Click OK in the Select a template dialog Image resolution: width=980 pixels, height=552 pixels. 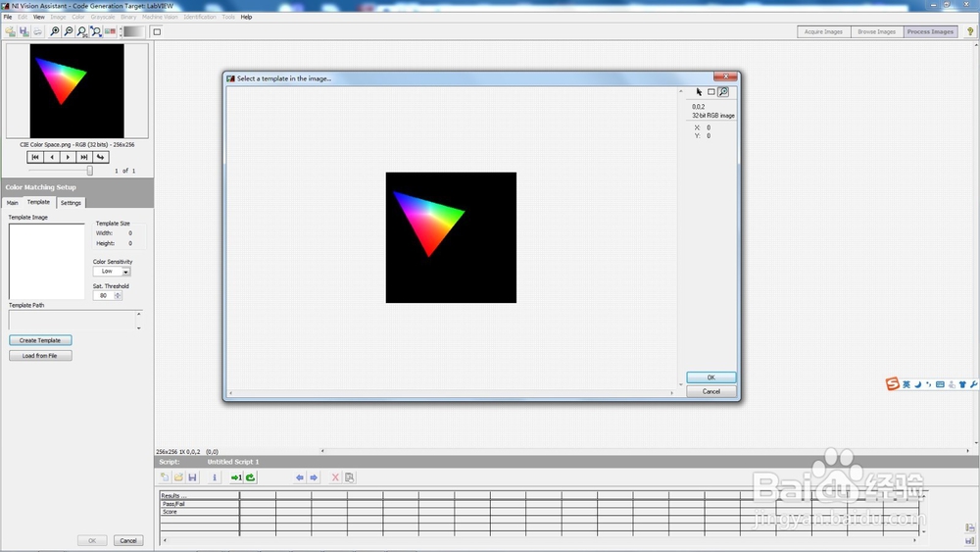711,377
